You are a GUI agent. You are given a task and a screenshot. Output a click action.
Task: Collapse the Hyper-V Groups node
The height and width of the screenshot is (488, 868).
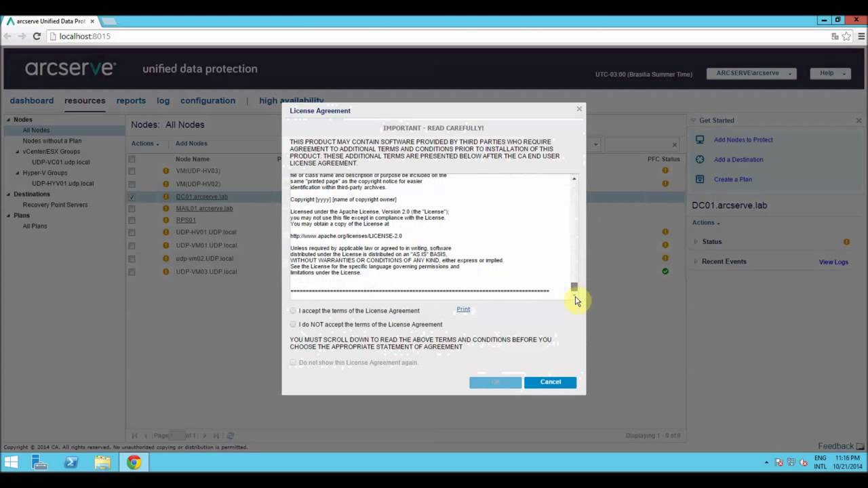(18, 173)
